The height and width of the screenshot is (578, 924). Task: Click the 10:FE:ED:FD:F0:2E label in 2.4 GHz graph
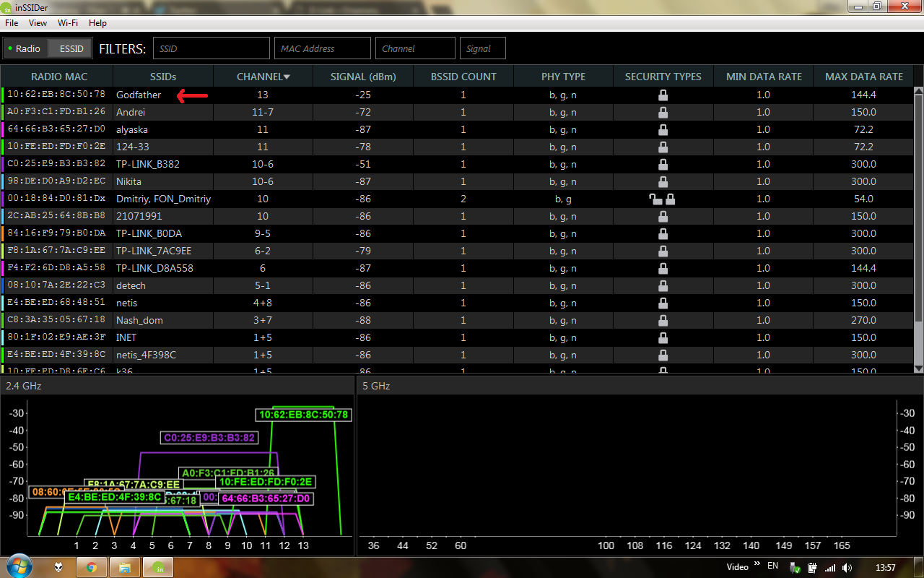[x=266, y=482]
